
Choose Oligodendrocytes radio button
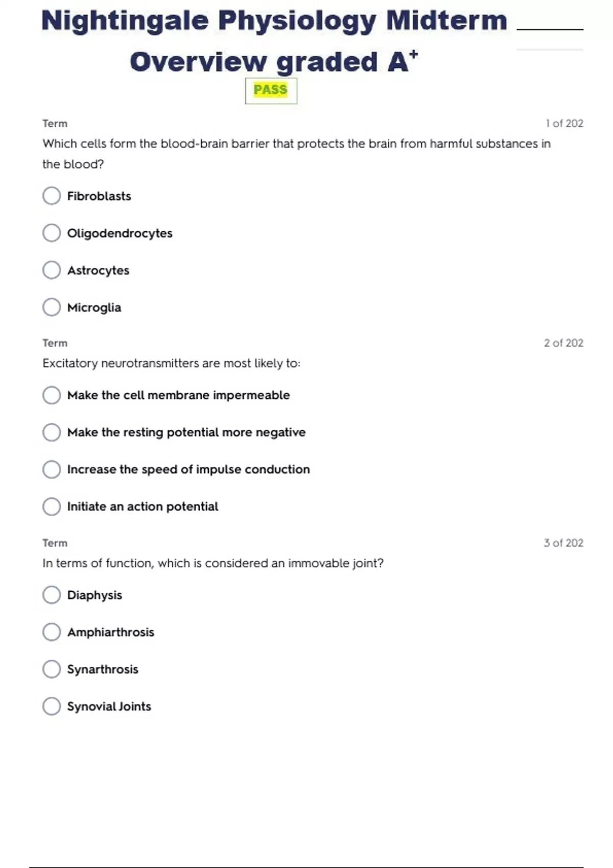[52, 233]
